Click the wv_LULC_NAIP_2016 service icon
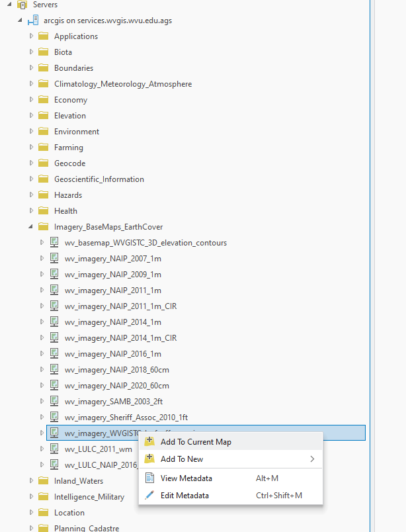Viewport: 406px width, 532px height. point(54,465)
